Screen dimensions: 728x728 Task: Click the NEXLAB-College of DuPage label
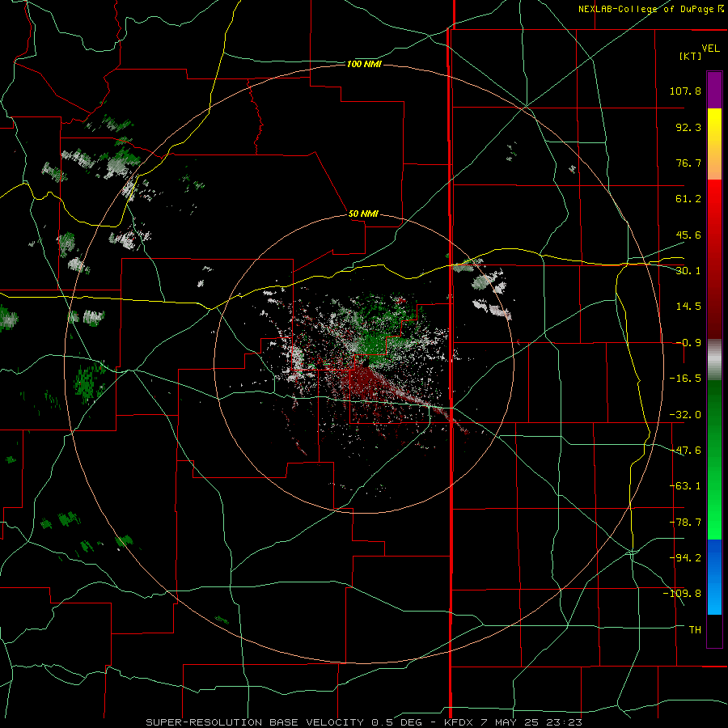[650, 9]
